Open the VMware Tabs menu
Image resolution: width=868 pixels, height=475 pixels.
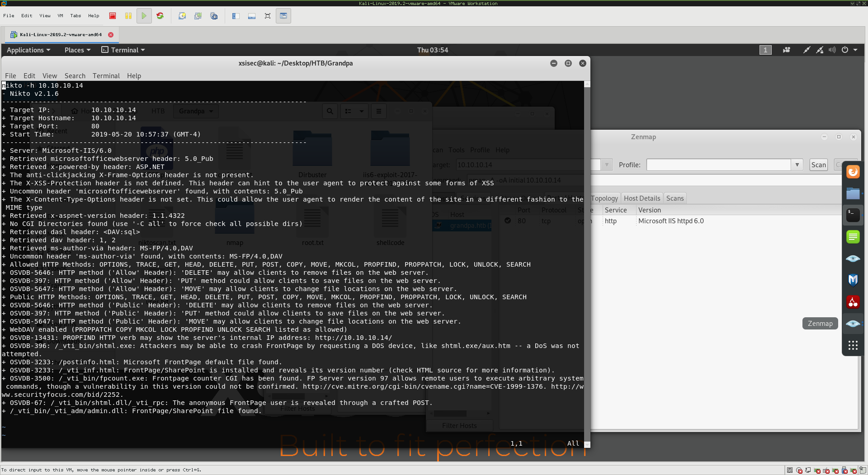click(x=75, y=16)
